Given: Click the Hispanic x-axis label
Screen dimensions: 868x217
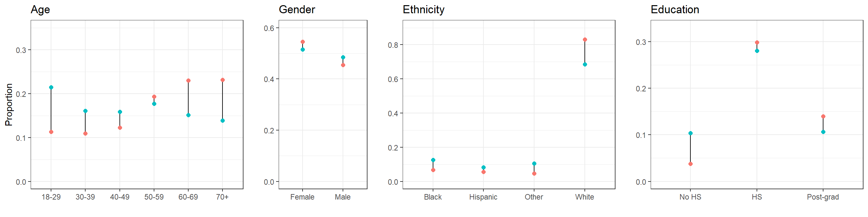Looking at the screenshot, I should [483, 197].
